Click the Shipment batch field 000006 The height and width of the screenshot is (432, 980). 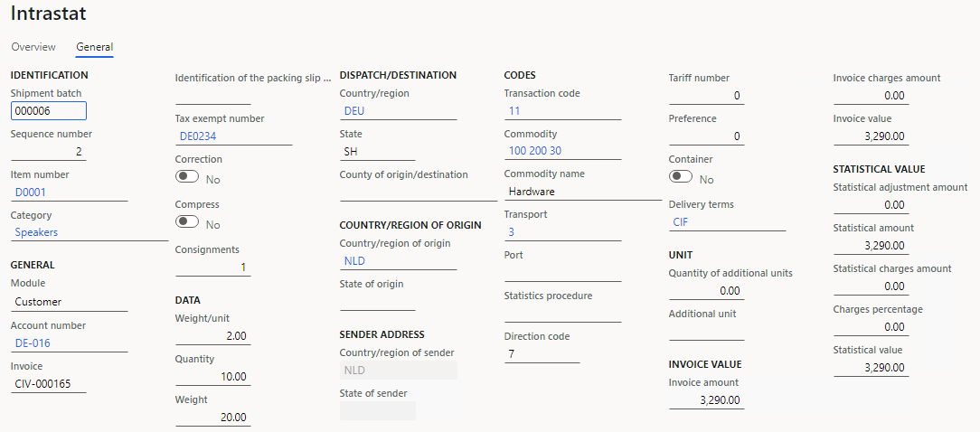[49, 110]
